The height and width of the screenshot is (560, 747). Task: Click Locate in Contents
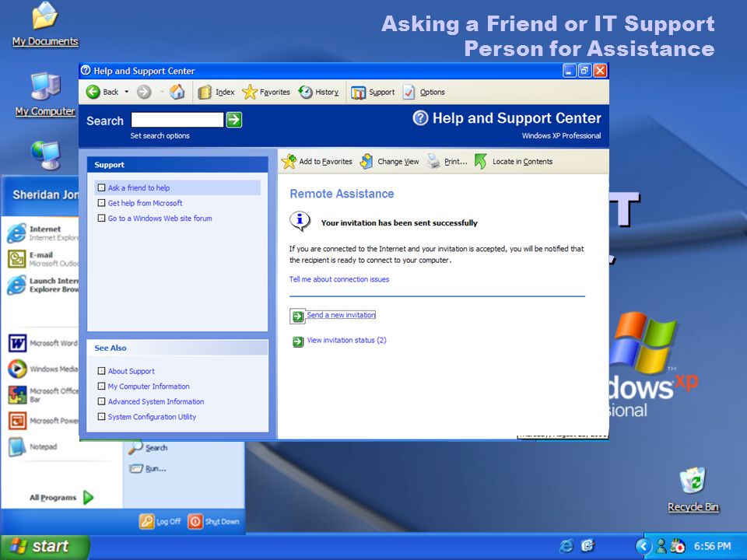pos(514,162)
